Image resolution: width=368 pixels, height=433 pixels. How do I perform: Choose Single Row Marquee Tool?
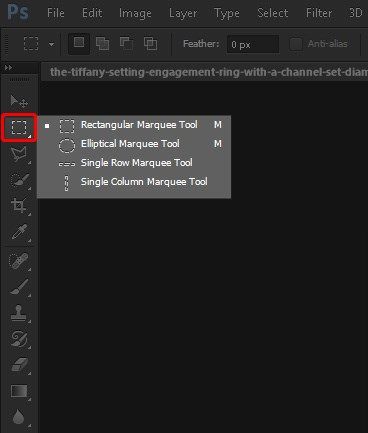(x=134, y=163)
